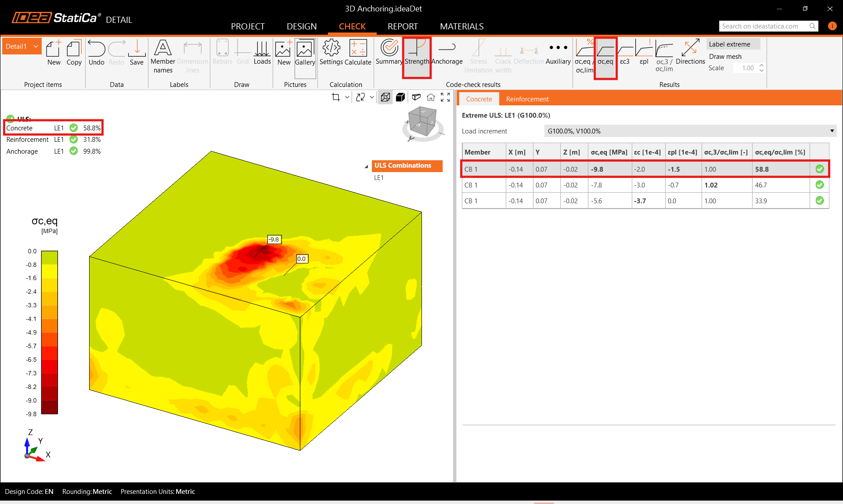The width and height of the screenshot is (843, 504).
Task: Open the Detail1 project item dropdown
Action: pyautogui.click(x=36, y=47)
